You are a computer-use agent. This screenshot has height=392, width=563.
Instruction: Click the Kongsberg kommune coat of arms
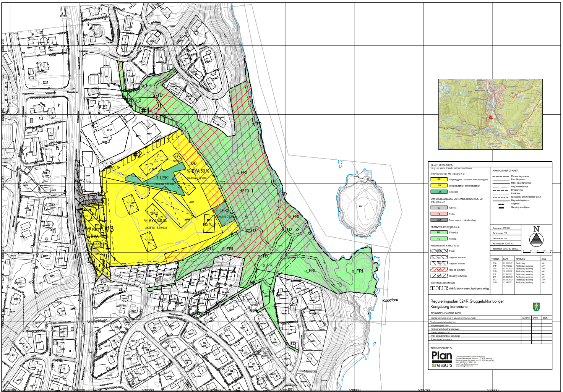click(536, 306)
